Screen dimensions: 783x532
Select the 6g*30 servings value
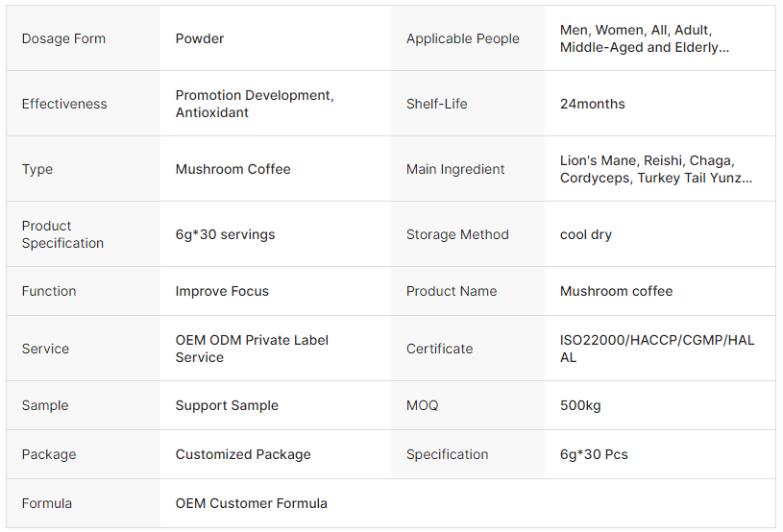click(x=225, y=234)
